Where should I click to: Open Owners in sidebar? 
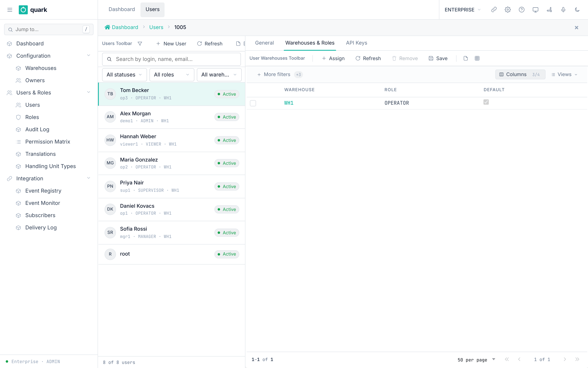click(x=35, y=81)
